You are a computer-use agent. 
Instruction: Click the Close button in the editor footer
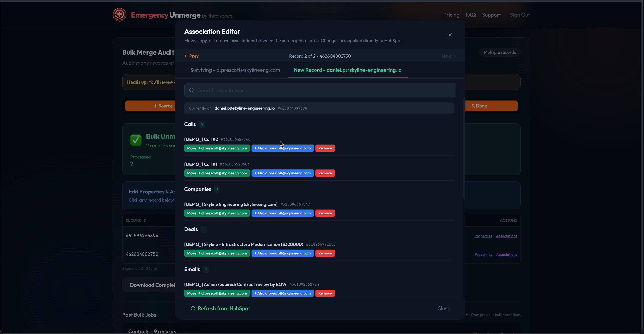point(444,308)
